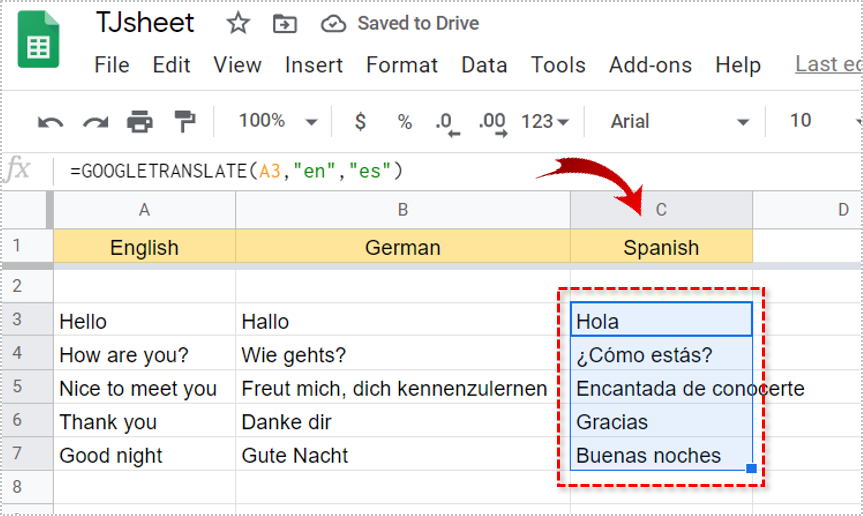Viewport: 863px width, 516px height.
Task: Click the Danke dir cell
Action: pyautogui.click(x=403, y=420)
